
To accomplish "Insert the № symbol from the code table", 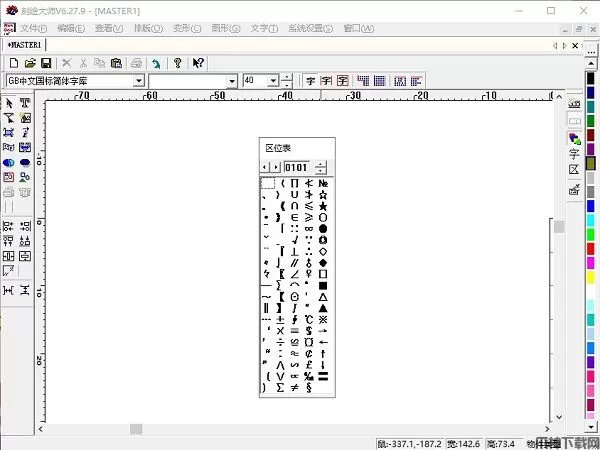I will [323, 184].
